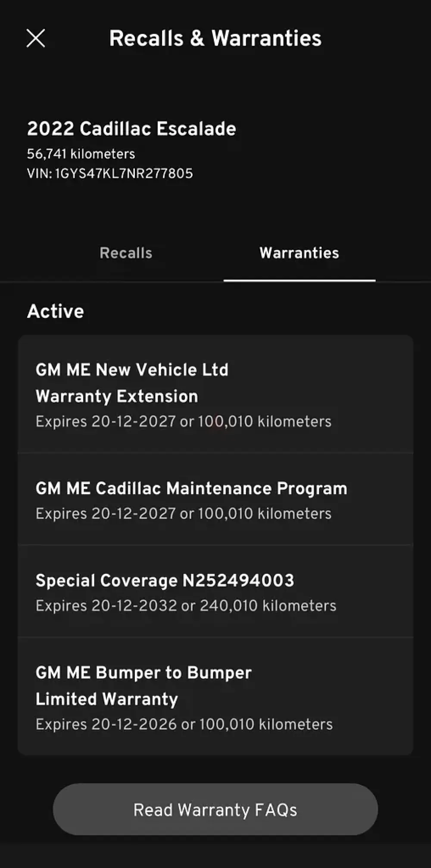Close the Recalls & Warranties screen
431x868 pixels.
36,38
